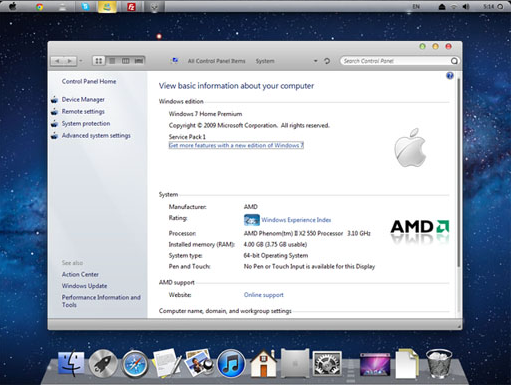Click the volume speaker icon
This screenshot has height=385, width=511.
click(x=466, y=7)
